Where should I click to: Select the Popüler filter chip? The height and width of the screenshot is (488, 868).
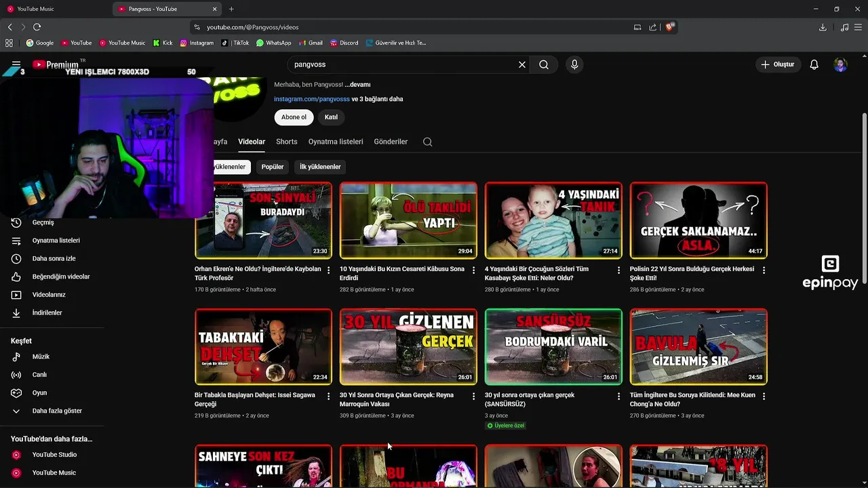pyautogui.click(x=273, y=167)
